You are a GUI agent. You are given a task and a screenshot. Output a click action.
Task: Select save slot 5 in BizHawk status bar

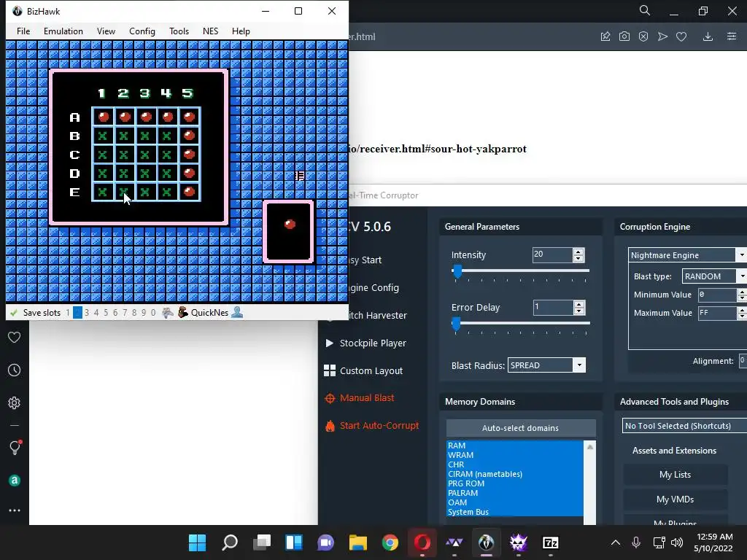(106, 312)
